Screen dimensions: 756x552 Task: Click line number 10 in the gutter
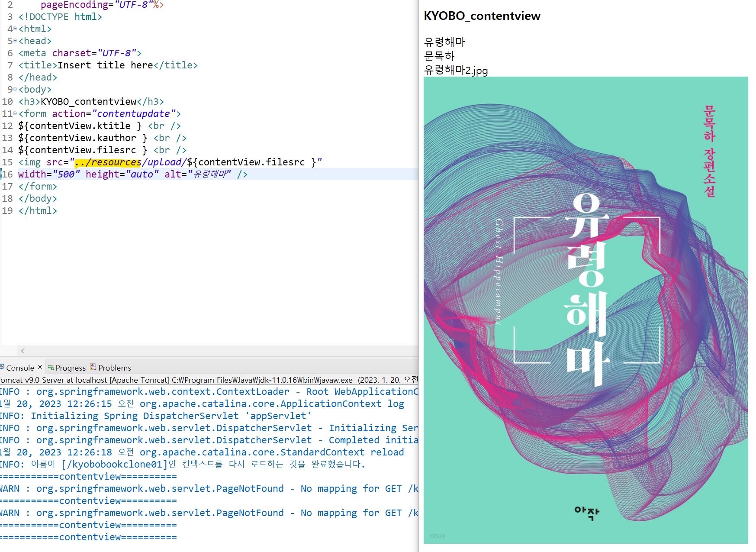[x=7, y=101]
